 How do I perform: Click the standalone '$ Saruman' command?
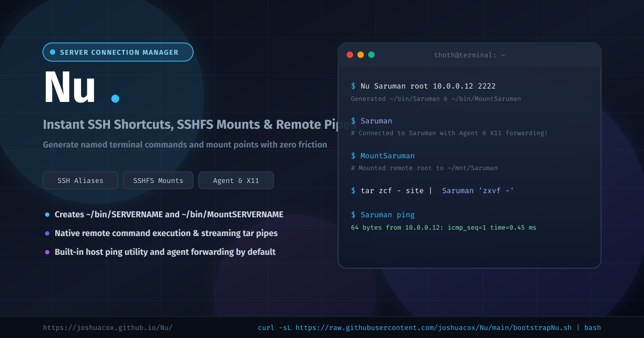tap(371, 121)
